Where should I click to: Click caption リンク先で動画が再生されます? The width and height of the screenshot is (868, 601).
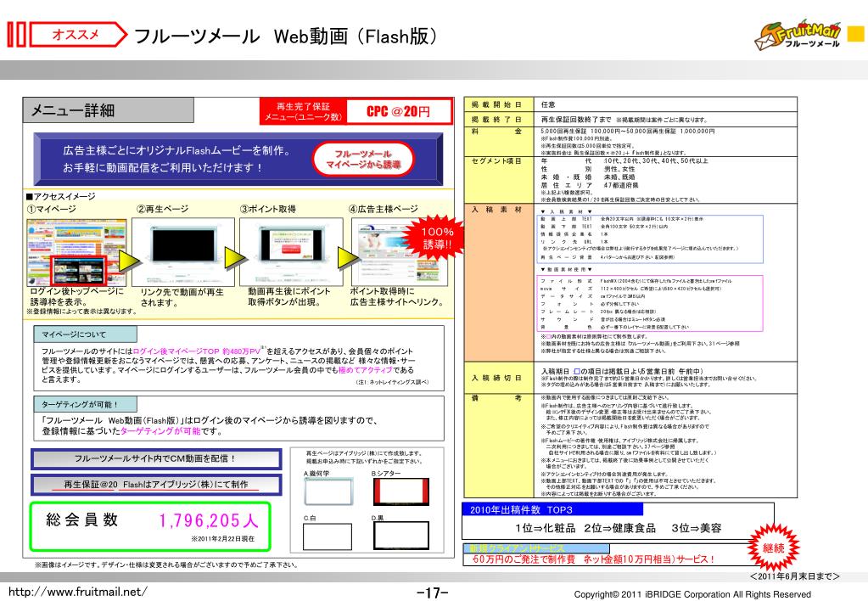tap(182, 297)
